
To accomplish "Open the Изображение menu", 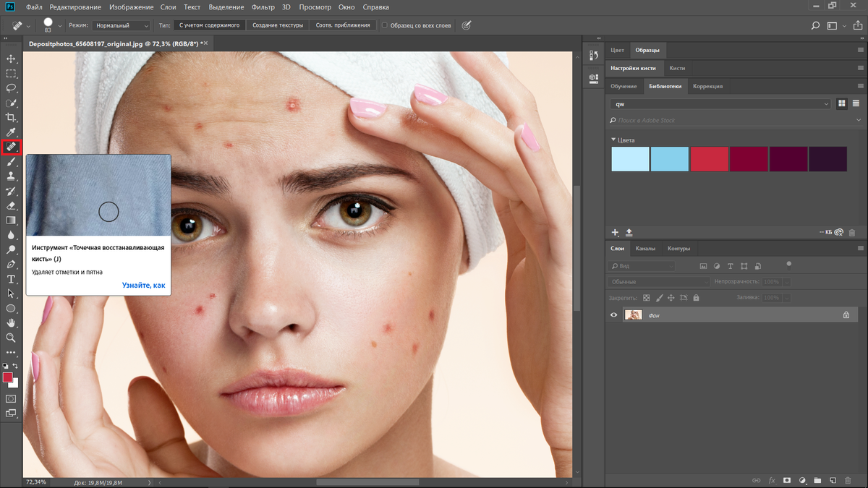I will [130, 7].
